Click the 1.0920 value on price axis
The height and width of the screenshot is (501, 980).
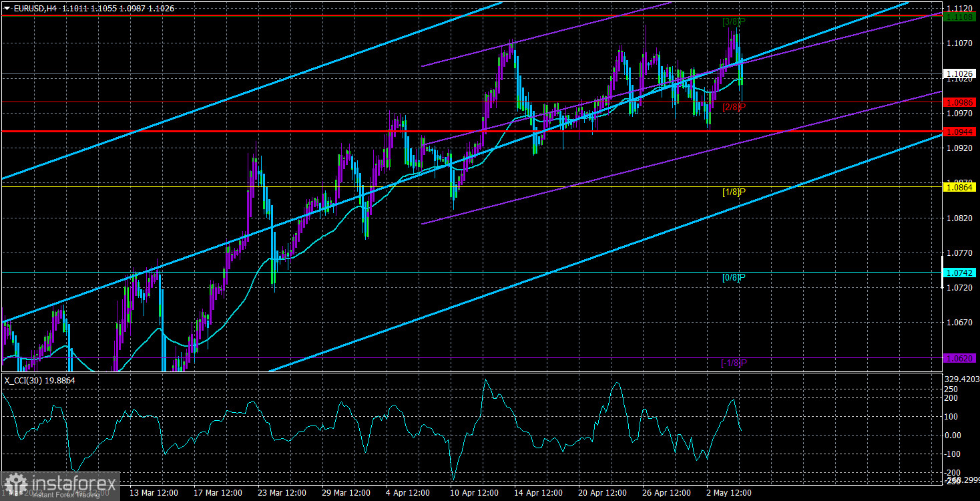pyautogui.click(x=959, y=148)
